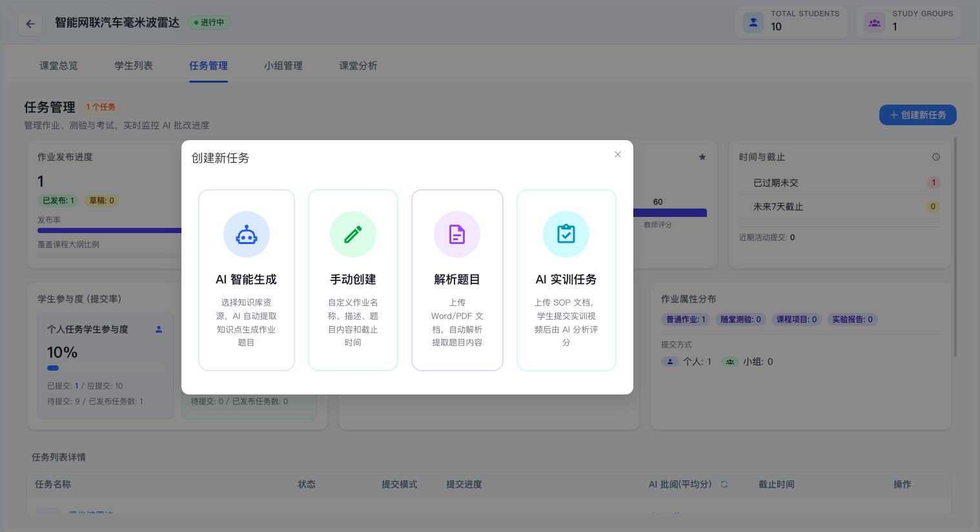Image resolution: width=980 pixels, height=532 pixels.
Task: Choose the AI 实训任务 card title
Action: coord(566,280)
